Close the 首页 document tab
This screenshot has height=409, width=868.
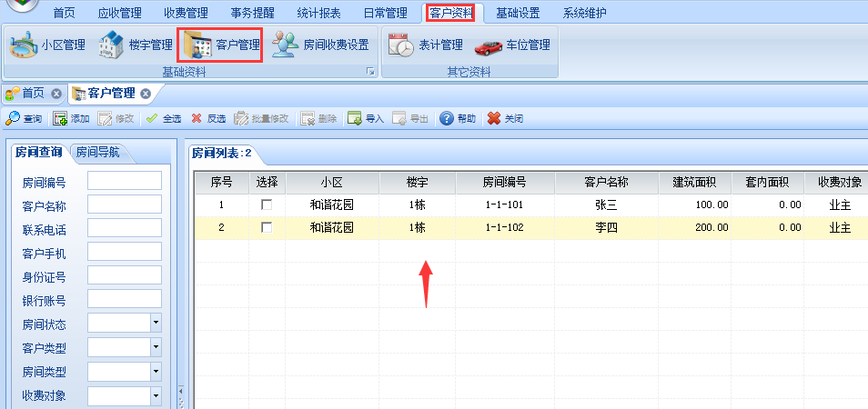56,94
